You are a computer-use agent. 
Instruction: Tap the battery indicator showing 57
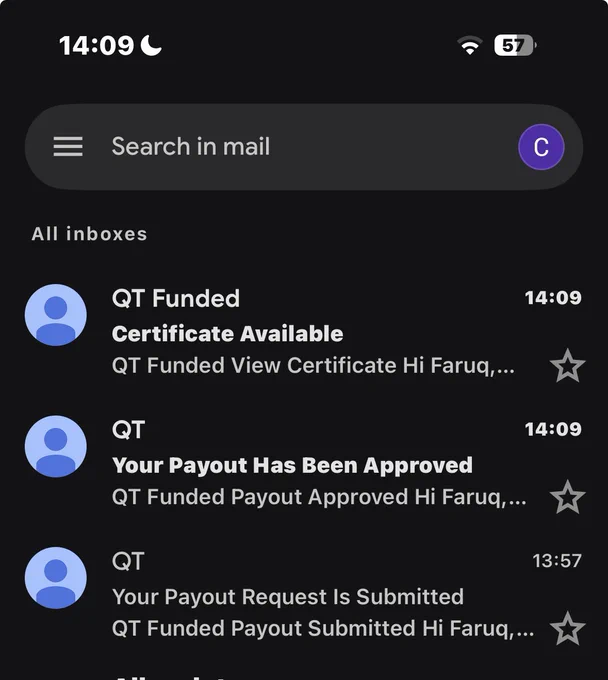[515, 45]
